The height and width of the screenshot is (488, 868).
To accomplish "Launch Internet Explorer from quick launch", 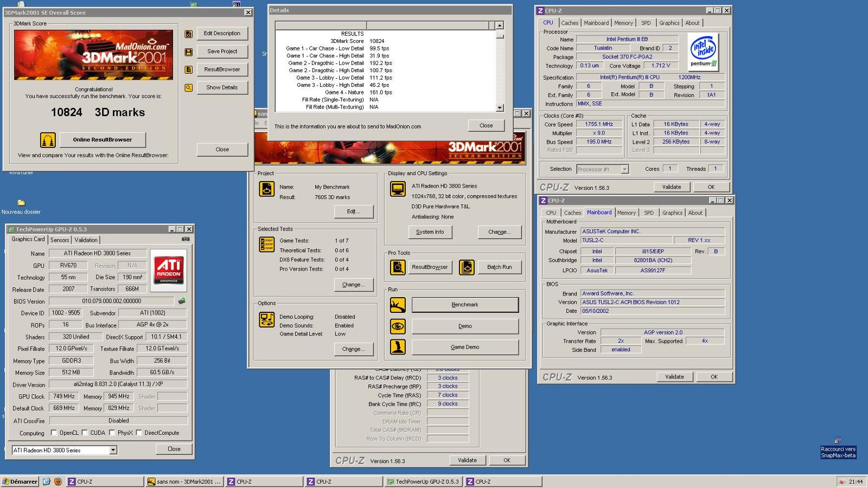I will point(47,481).
